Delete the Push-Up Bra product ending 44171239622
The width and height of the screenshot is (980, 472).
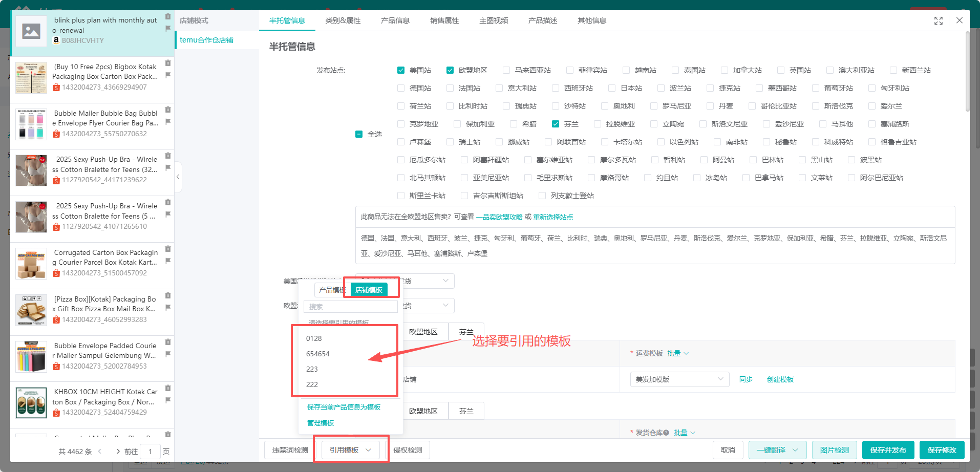tap(168, 156)
